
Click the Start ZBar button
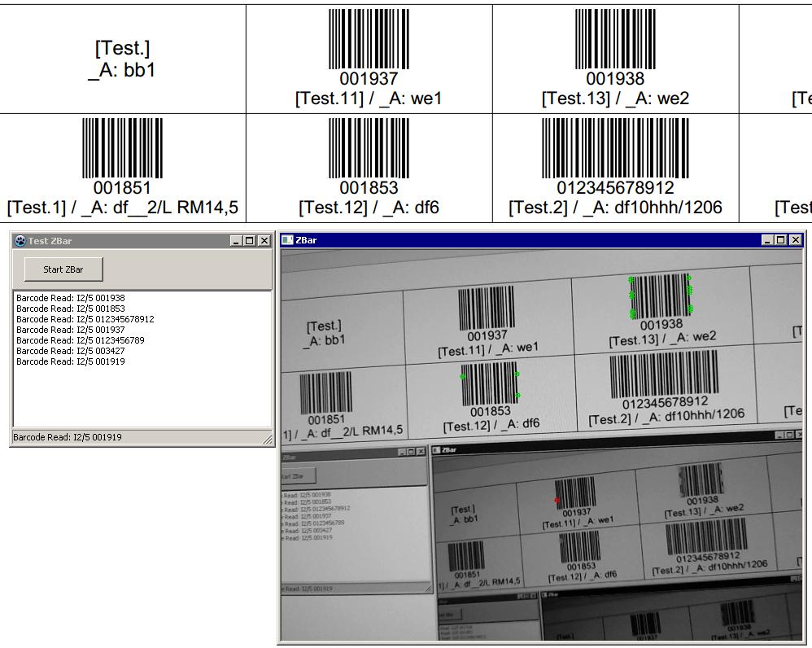click(63, 269)
